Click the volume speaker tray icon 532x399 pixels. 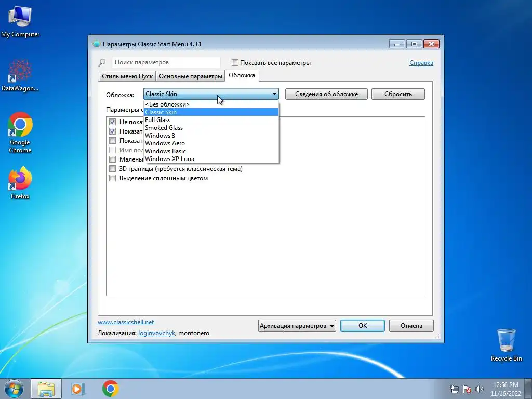pyautogui.click(x=480, y=389)
